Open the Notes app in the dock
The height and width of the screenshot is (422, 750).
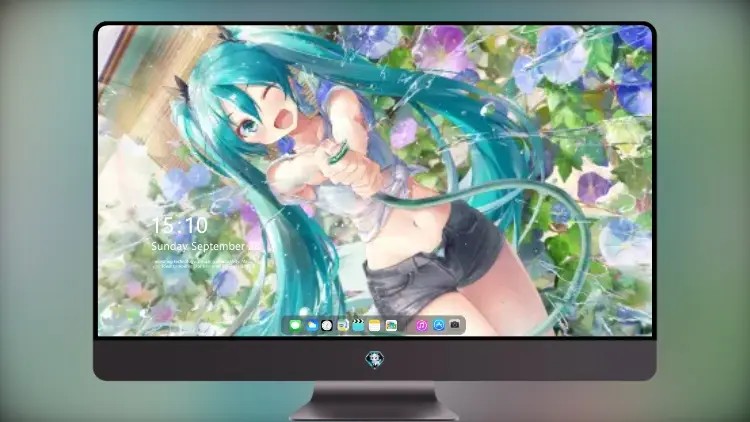pos(375,326)
